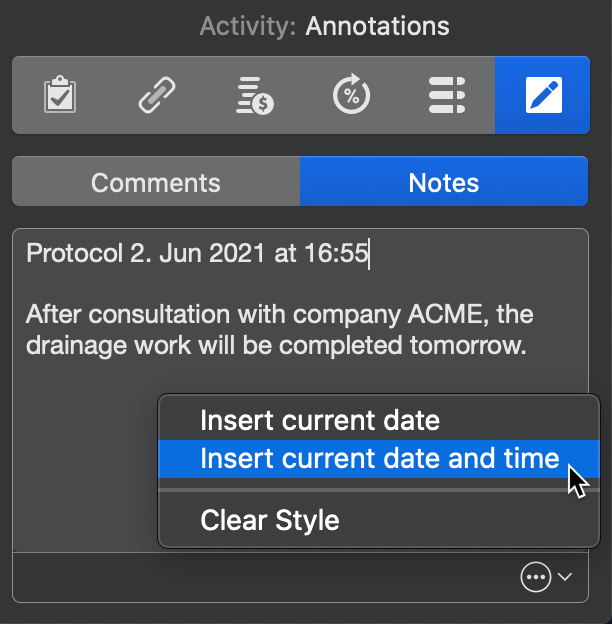This screenshot has width=612, height=624.
Task: Select Clear Style from the menu
Action: point(270,520)
